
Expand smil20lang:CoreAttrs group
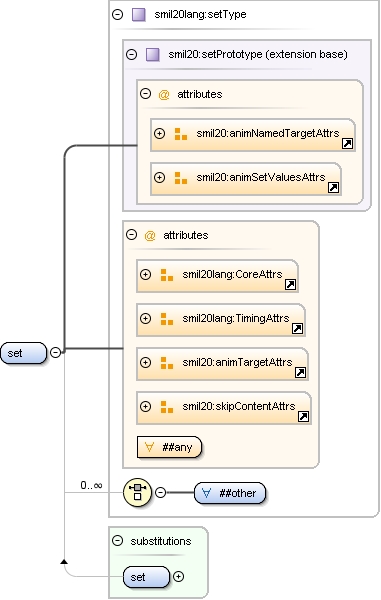145,274
